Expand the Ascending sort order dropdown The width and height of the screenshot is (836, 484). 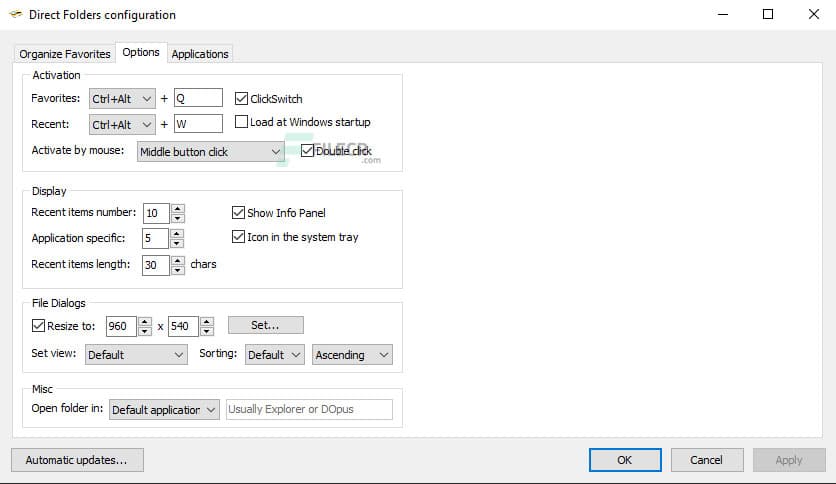[x=352, y=355]
